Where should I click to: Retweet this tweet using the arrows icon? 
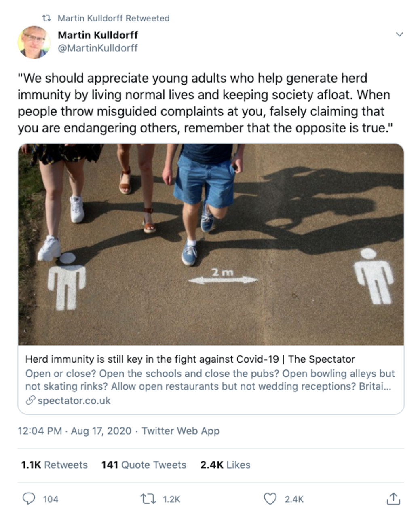[148, 499]
